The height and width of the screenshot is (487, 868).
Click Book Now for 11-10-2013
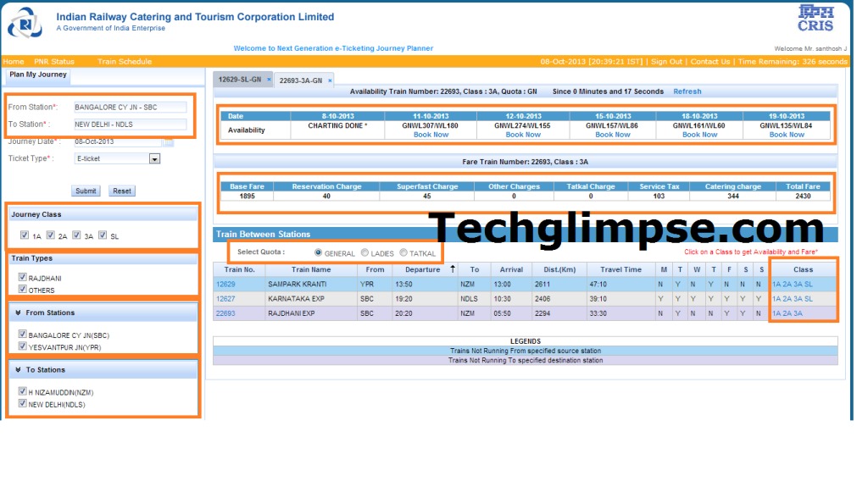pos(431,135)
